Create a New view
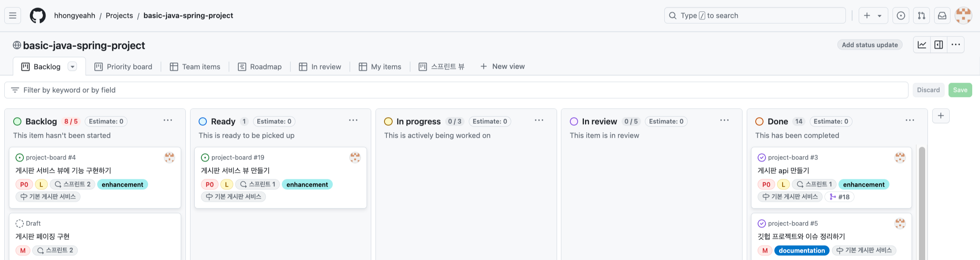This screenshot has width=980, height=260. 502,66
